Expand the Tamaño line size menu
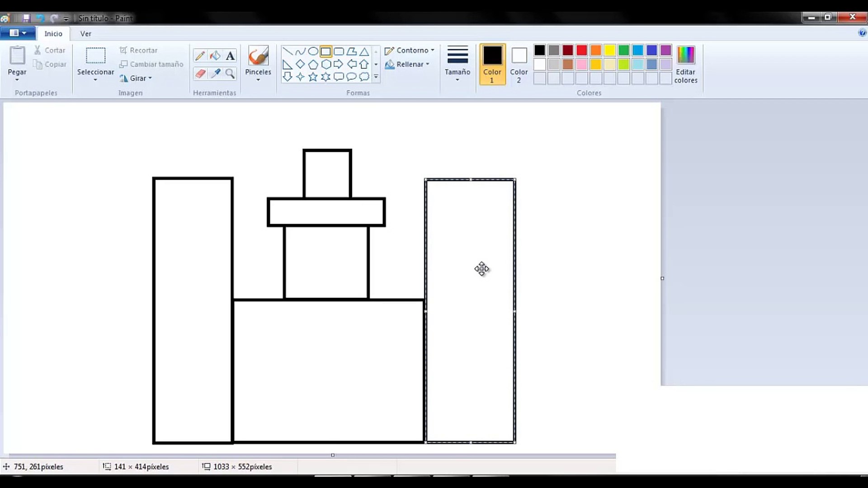 (x=457, y=64)
